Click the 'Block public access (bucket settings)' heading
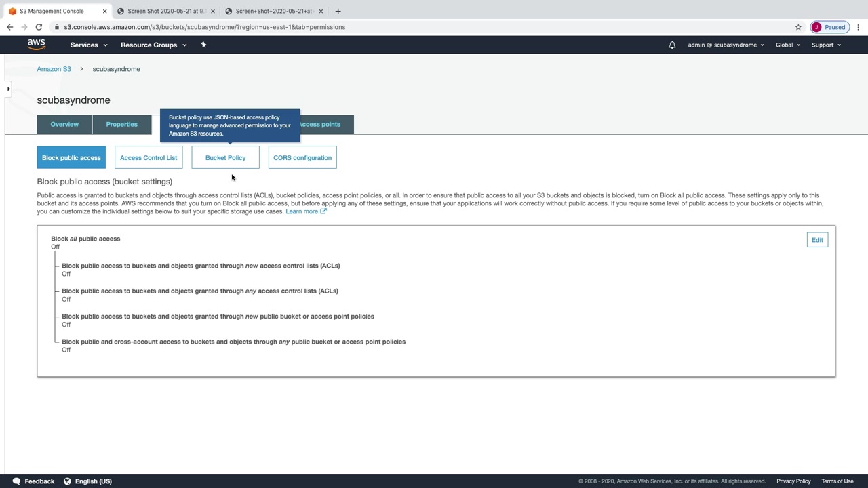The image size is (868, 488). (x=104, y=182)
